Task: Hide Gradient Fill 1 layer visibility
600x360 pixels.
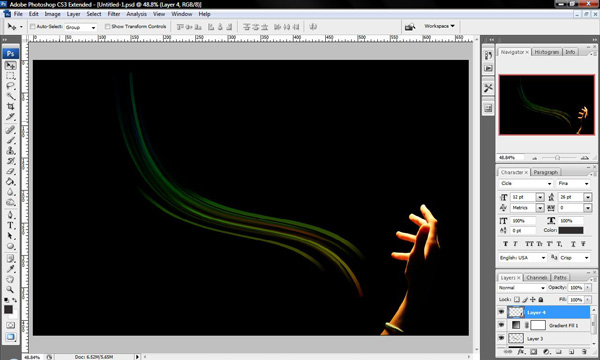Action: (x=501, y=325)
